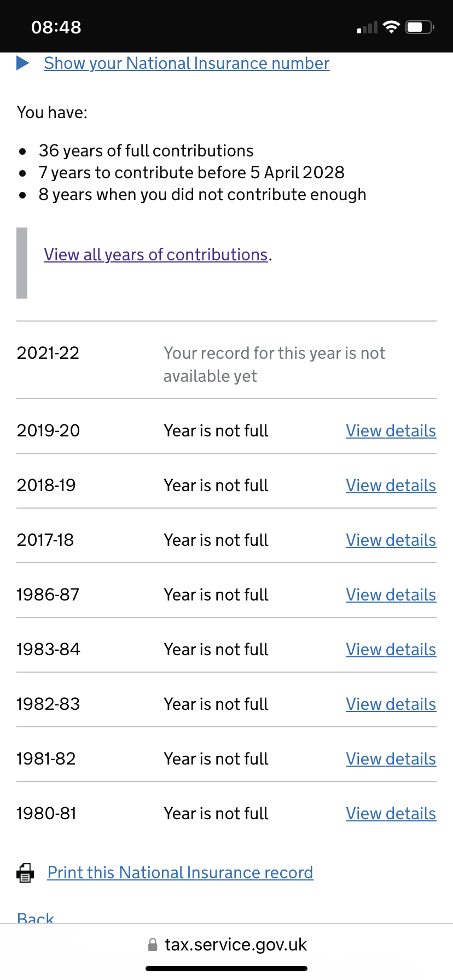View details for the 1986-87 year
The height and width of the screenshot is (980, 453).
point(391,595)
